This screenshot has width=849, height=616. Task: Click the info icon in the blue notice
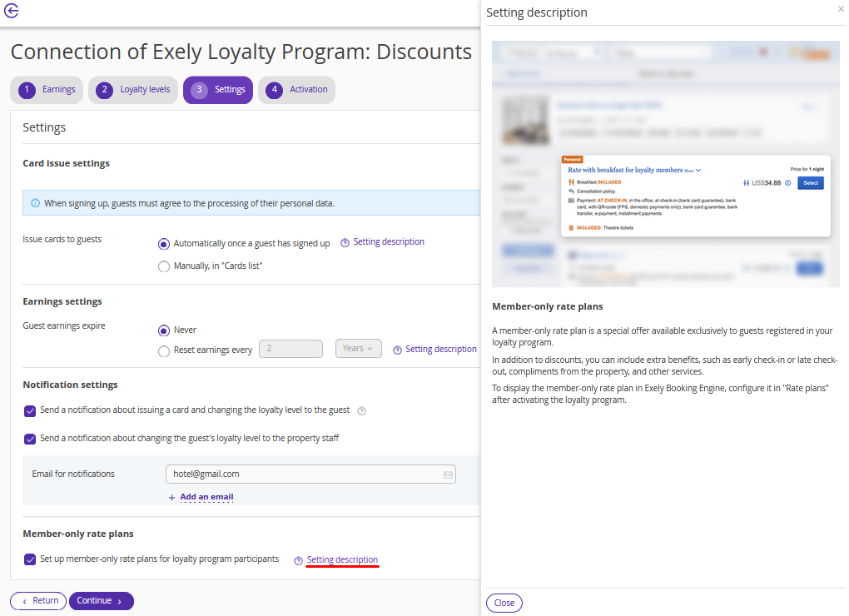point(35,203)
